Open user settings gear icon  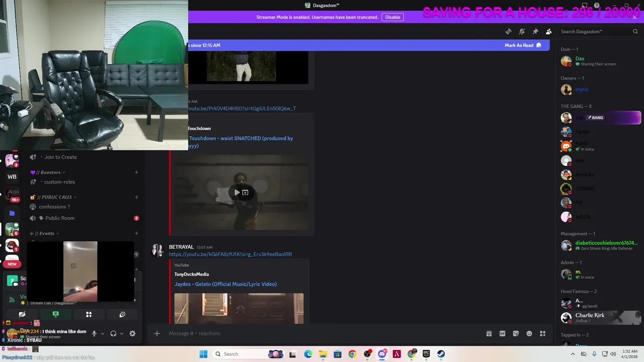132,333
